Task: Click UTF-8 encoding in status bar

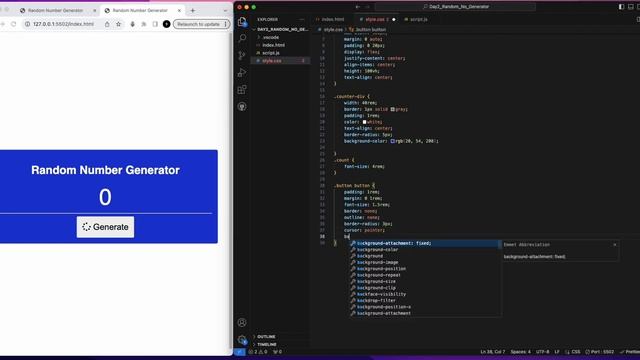Action: pyautogui.click(x=542, y=352)
